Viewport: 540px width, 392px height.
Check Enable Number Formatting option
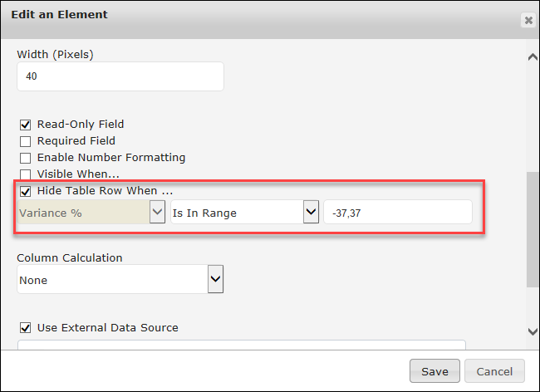tap(25, 158)
